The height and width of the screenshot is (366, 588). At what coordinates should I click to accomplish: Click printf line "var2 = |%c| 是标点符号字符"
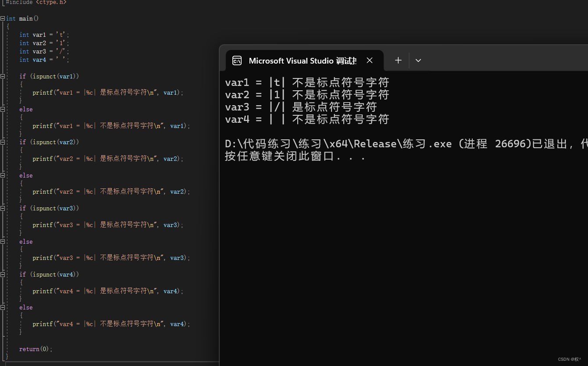click(108, 159)
